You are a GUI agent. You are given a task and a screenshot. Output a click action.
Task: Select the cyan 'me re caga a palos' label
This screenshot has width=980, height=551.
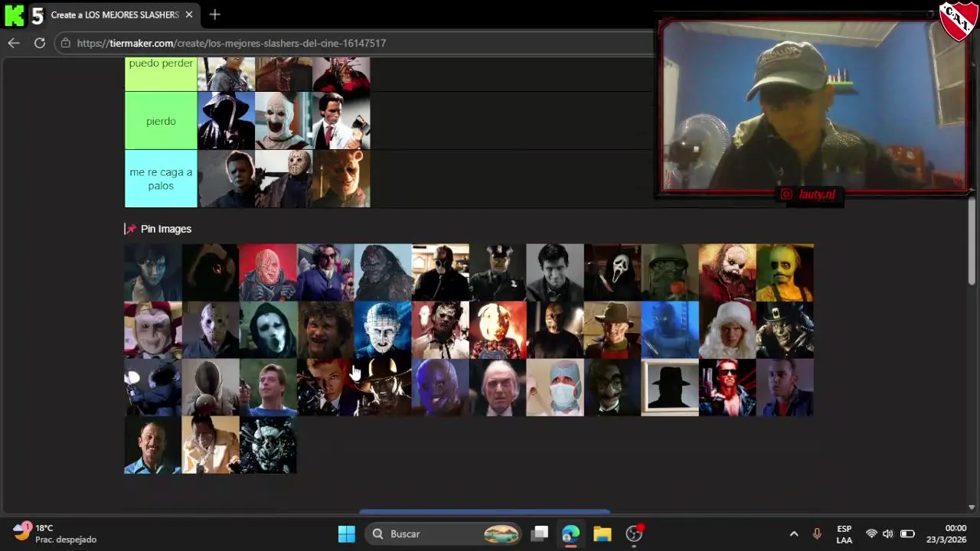pyautogui.click(x=161, y=179)
